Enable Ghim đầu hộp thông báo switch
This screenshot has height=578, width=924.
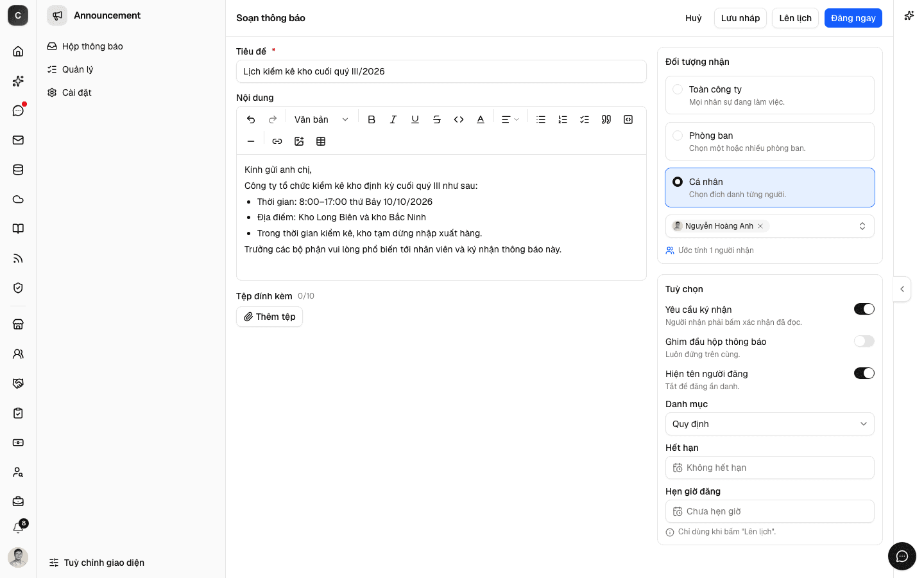tap(864, 341)
